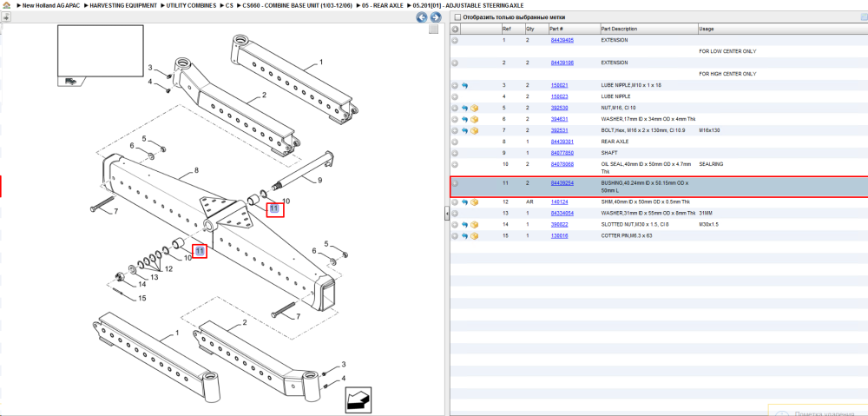Add OIL SEAL row plus icon
The height and width of the screenshot is (416, 868).
(x=455, y=164)
